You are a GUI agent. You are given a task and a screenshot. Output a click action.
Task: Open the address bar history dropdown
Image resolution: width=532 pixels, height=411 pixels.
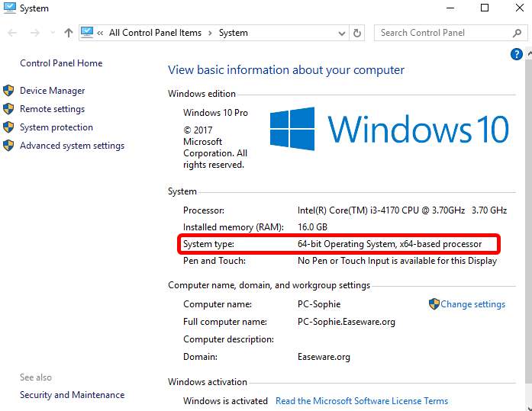click(342, 34)
